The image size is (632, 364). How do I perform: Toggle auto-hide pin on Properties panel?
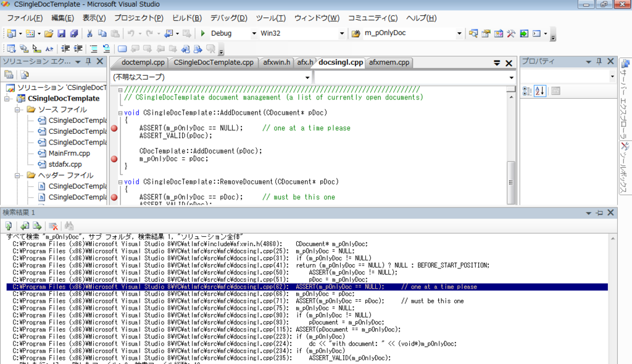pyautogui.click(x=599, y=61)
